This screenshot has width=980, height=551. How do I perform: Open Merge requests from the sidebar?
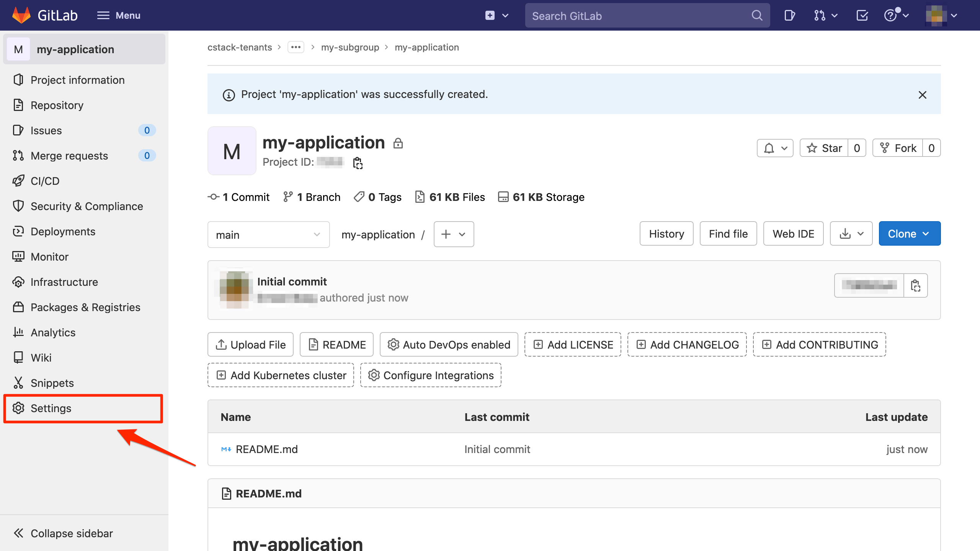69,155
